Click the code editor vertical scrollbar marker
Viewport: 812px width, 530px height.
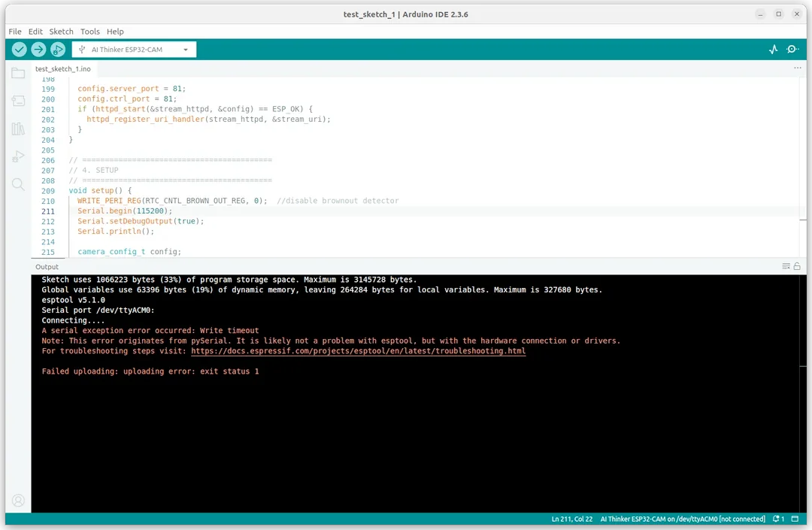pos(803,220)
